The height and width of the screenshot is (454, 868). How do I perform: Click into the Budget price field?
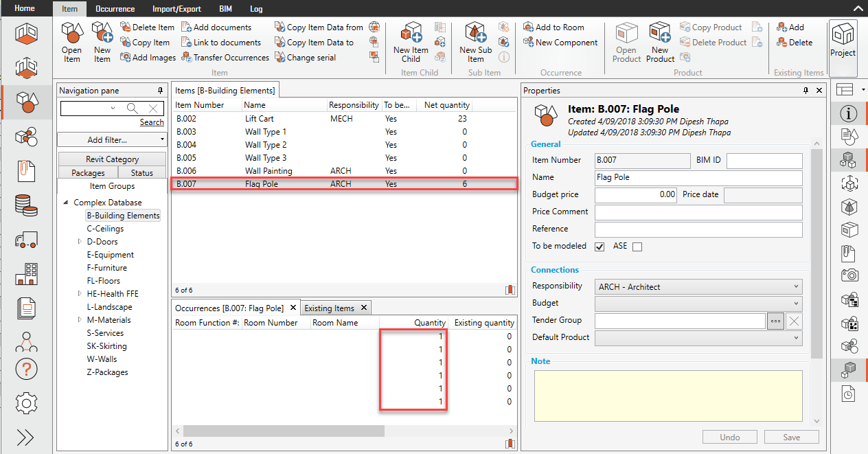pyautogui.click(x=636, y=194)
